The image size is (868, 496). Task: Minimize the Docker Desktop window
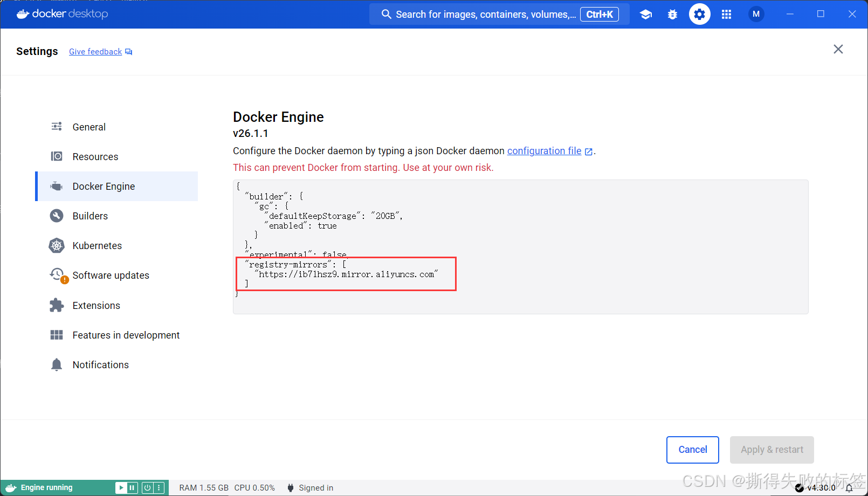pos(790,14)
